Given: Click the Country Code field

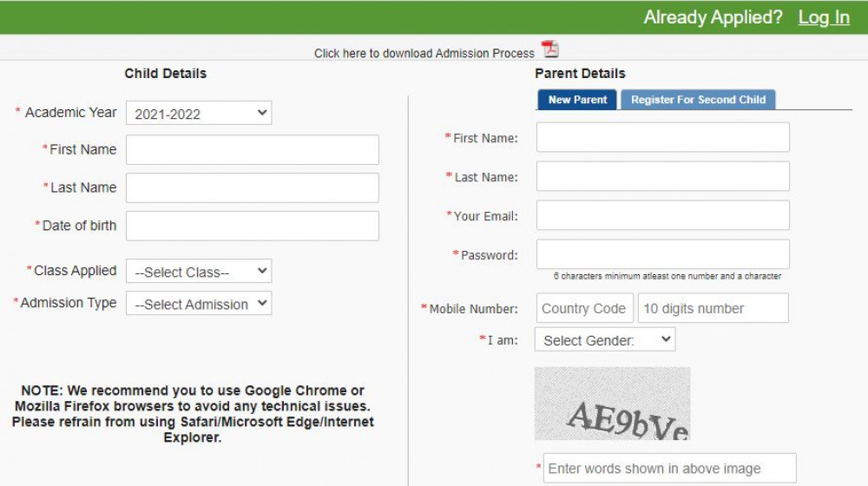Looking at the screenshot, I should tap(584, 308).
